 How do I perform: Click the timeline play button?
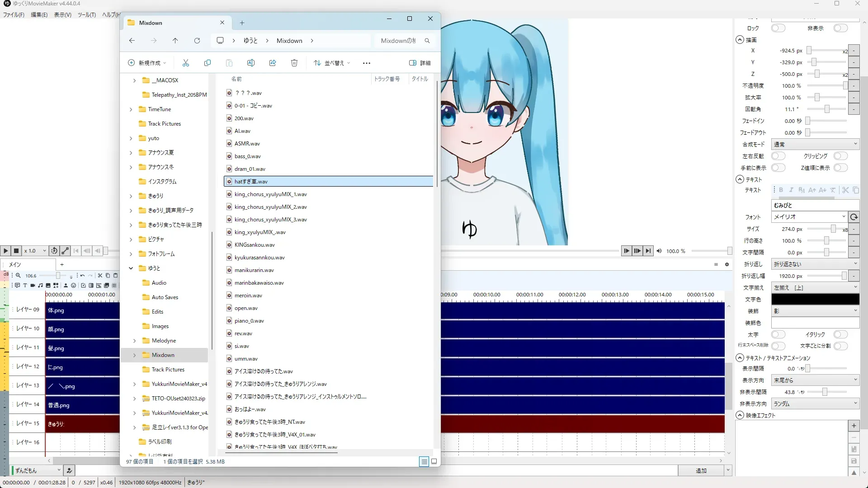(x=5, y=251)
